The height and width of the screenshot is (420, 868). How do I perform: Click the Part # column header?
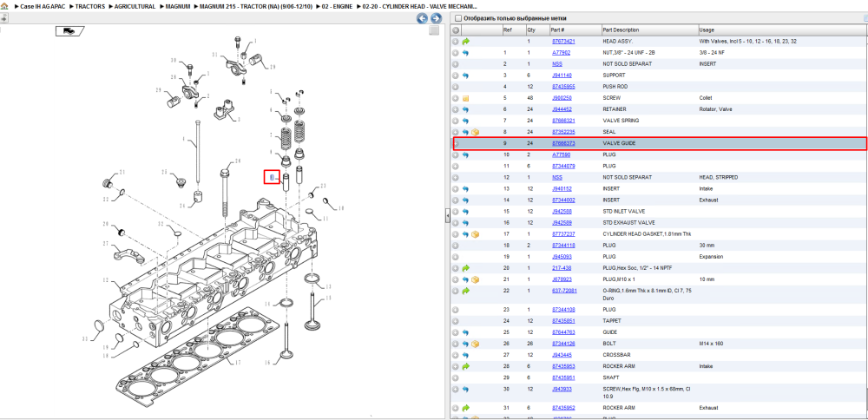[575, 30]
